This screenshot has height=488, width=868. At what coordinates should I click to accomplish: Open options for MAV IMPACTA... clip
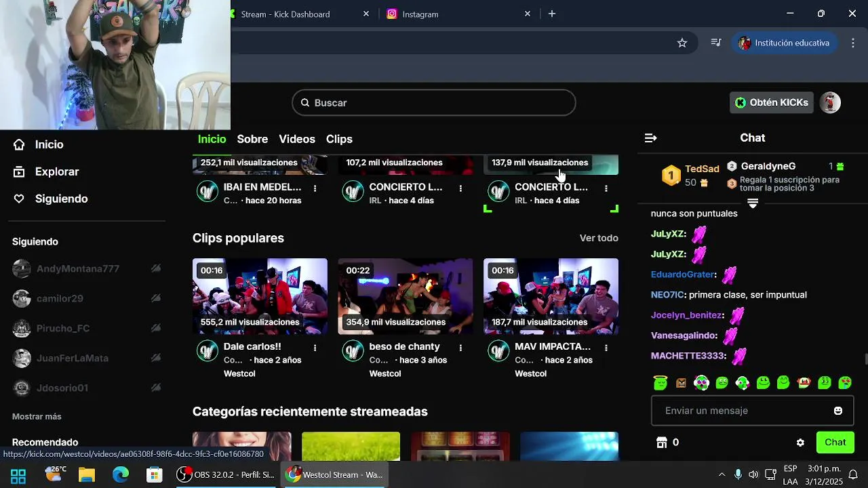[606, 347]
